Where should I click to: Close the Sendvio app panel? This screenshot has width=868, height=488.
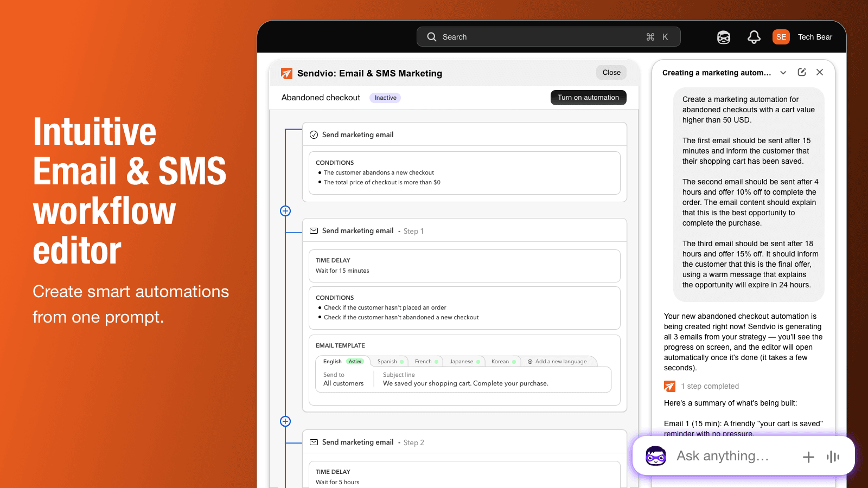click(611, 73)
